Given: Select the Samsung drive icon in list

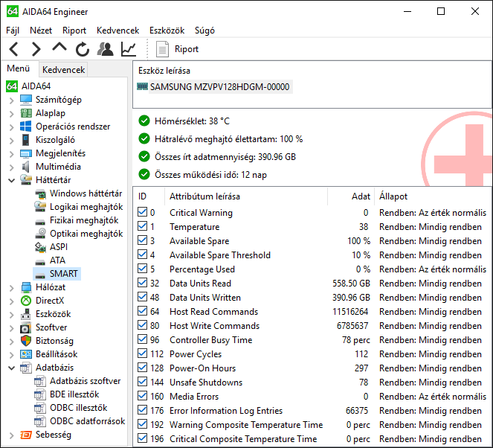Looking at the screenshot, I should [143, 86].
